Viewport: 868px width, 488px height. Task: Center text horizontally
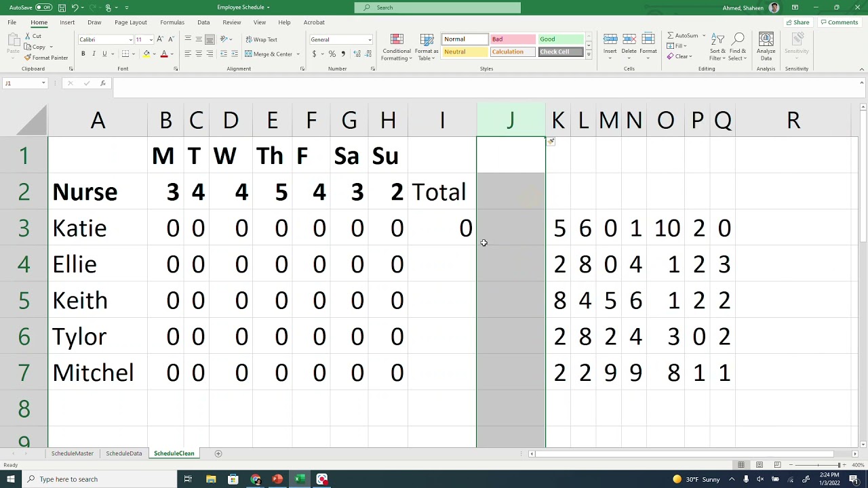point(199,54)
